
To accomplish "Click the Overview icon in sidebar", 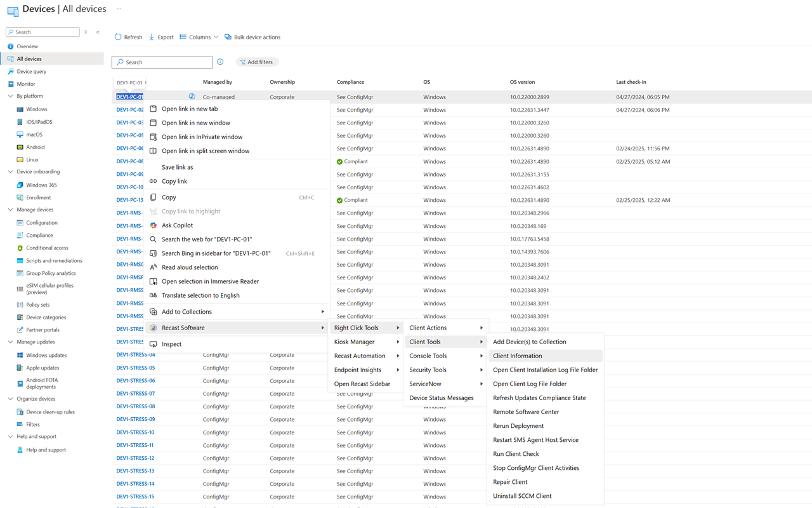I will pyautogui.click(x=10, y=46).
